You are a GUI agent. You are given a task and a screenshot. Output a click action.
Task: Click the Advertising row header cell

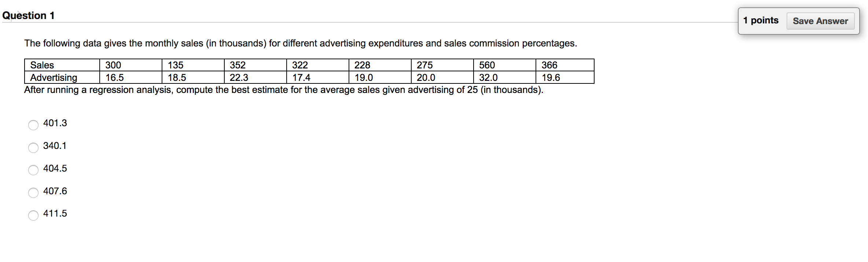pos(62,78)
